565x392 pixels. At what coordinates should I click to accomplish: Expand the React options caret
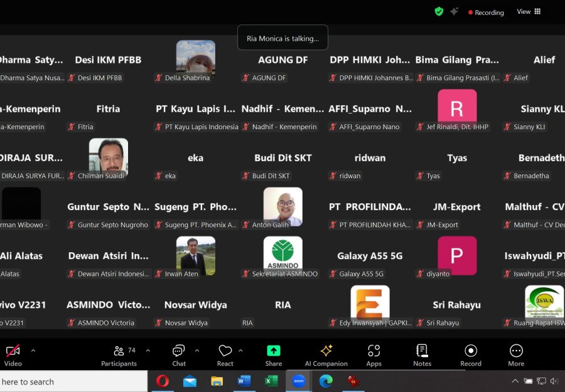pyautogui.click(x=240, y=351)
